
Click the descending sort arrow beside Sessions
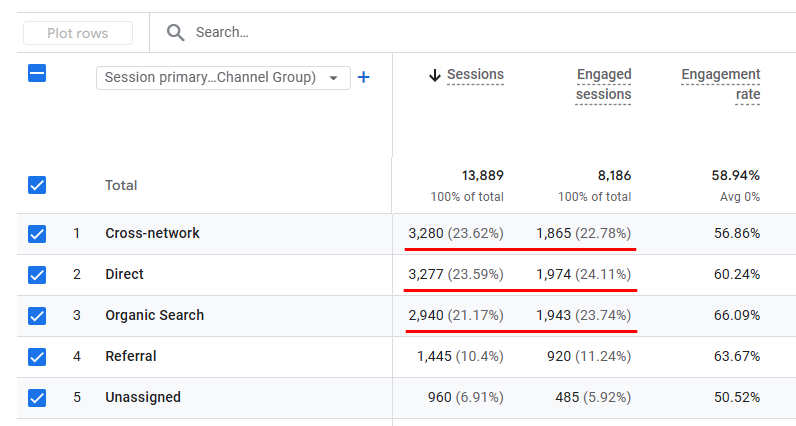click(x=434, y=75)
